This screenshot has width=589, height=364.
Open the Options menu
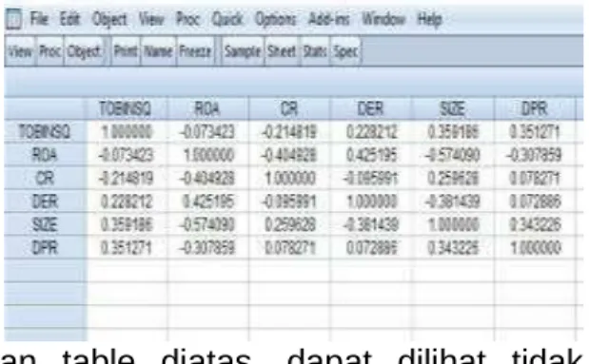(x=275, y=20)
